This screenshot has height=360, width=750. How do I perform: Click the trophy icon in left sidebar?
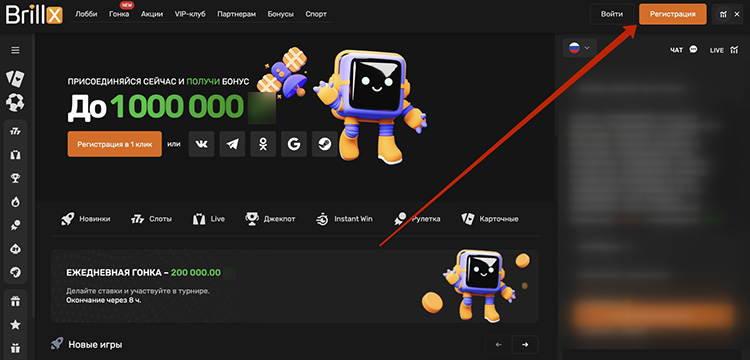point(15,178)
